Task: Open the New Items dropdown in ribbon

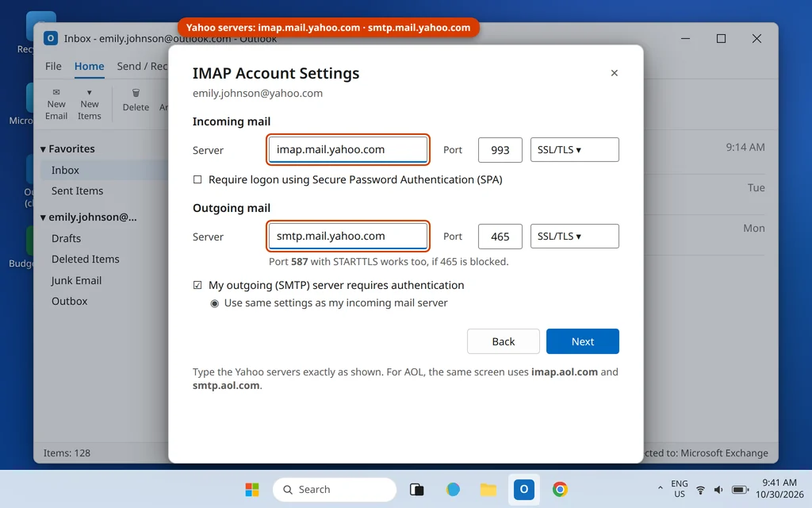Action: pyautogui.click(x=89, y=104)
